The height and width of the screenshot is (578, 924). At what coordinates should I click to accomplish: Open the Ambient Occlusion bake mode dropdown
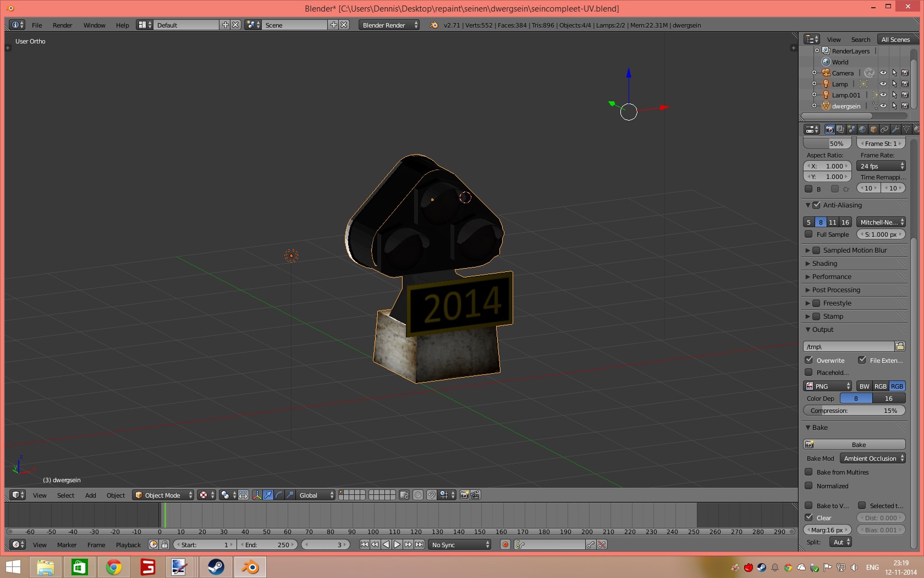[x=872, y=458]
